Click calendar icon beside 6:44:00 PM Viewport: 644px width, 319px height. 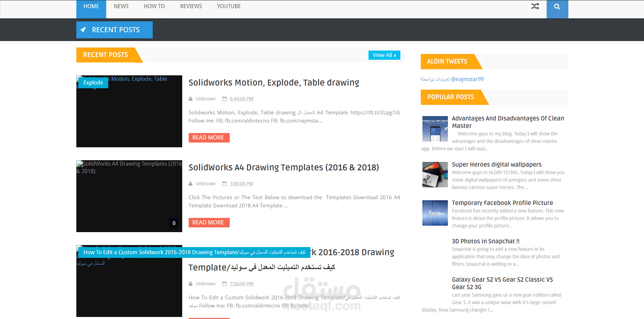(224, 99)
